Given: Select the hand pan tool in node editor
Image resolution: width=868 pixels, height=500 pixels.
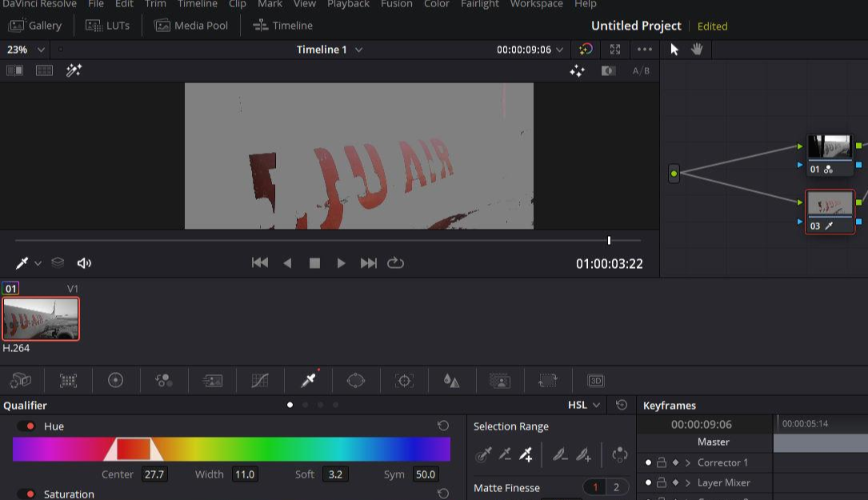Looking at the screenshot, I should pos(697,50).
